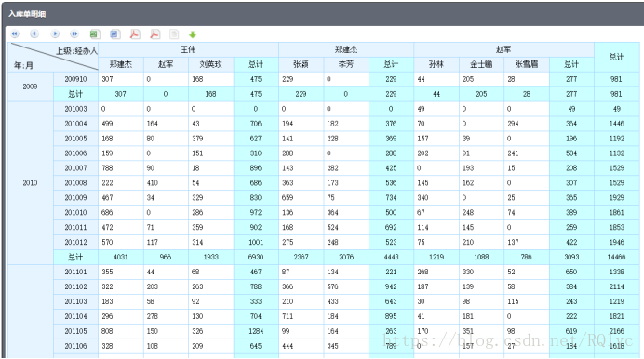
Task: Select the 201005 month row label
Action: [x=75, y=139]
